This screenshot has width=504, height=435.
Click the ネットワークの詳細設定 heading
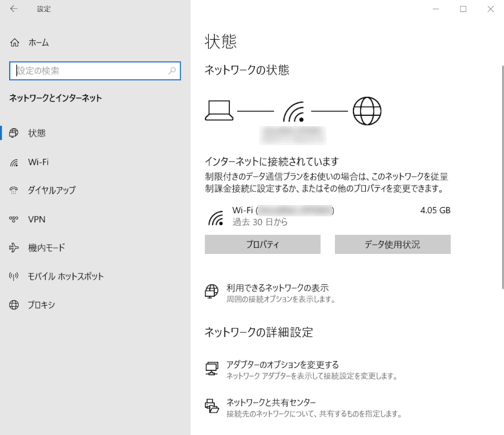(x=259, y=332)
